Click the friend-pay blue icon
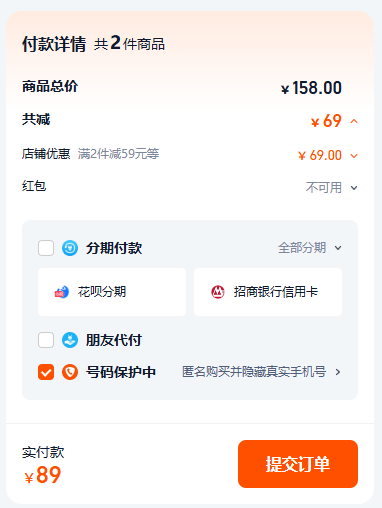Screen dimensions: 382x508 point(70,340)
